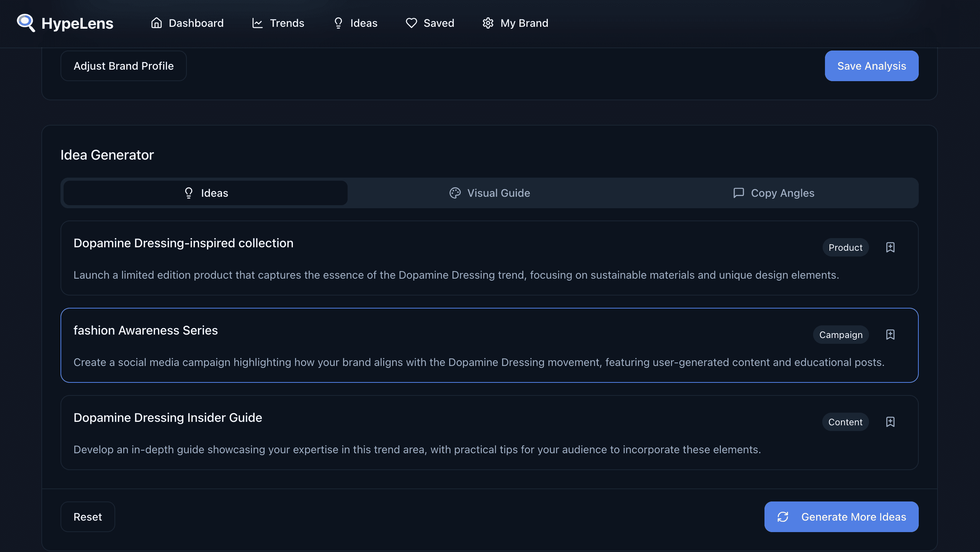The width and height of the screenshot is (980, 552).
Task: Click Adjust Brand Profile button
Action: click(x=124, y=66)
